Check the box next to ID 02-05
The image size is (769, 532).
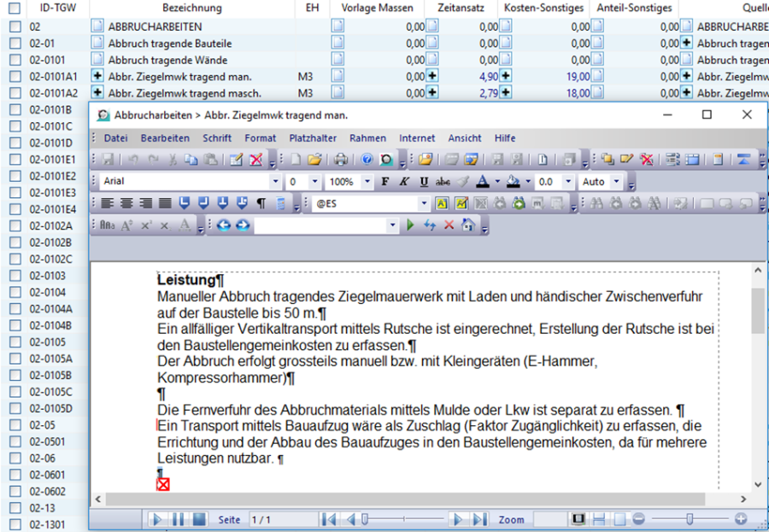[15, 425]
